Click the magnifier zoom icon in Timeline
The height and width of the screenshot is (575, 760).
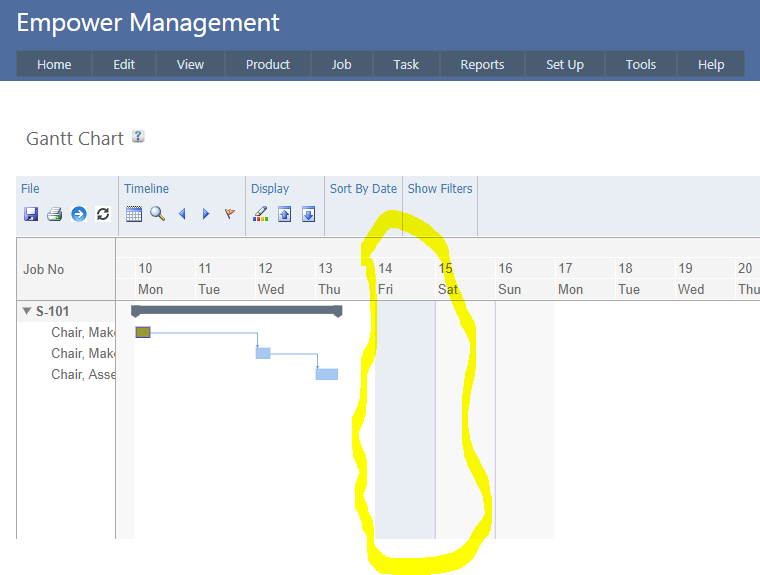[157, 214]
